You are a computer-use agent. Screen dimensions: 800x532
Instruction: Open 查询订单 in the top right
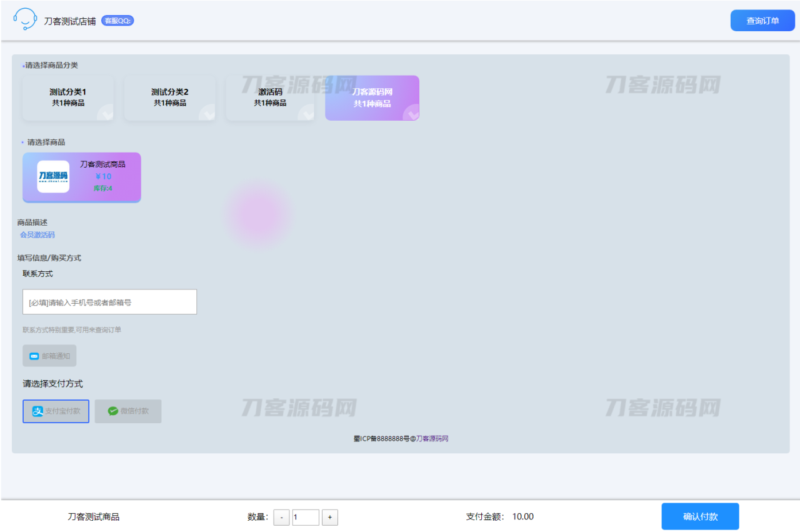(762, 20)
